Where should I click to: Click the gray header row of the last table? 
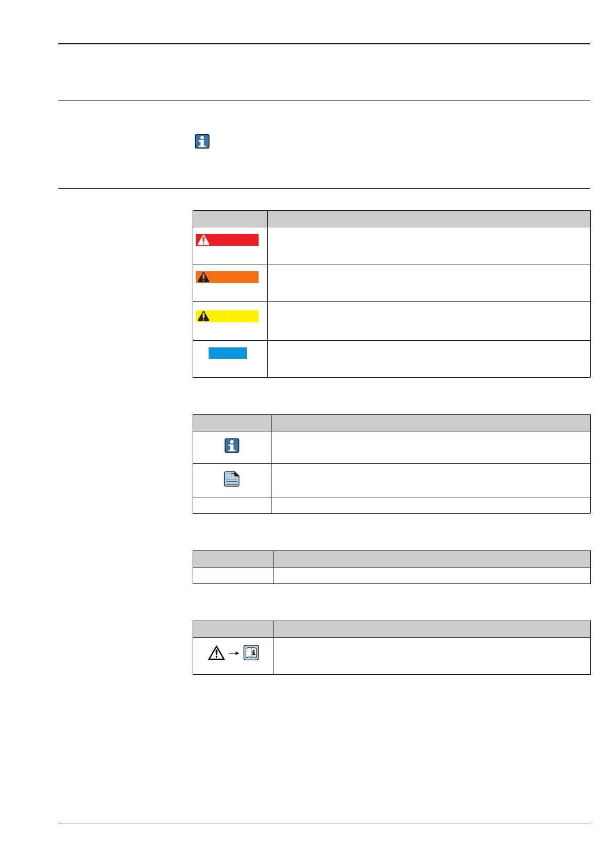click(x=391, y=629)
